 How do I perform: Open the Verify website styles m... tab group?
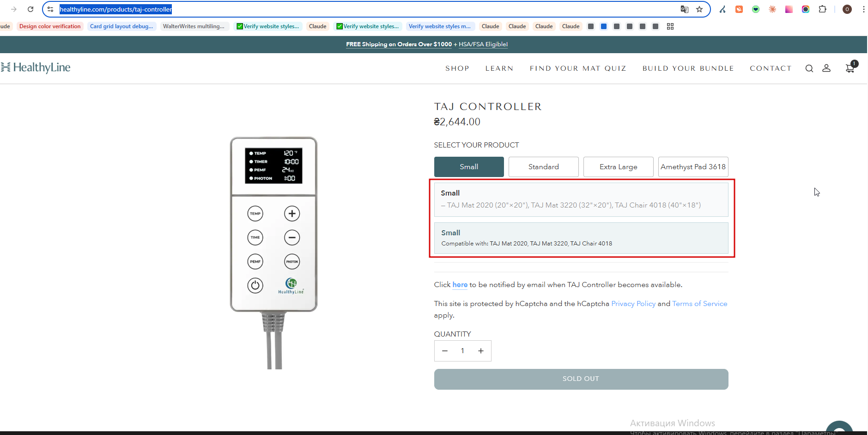tap(440, 26)
